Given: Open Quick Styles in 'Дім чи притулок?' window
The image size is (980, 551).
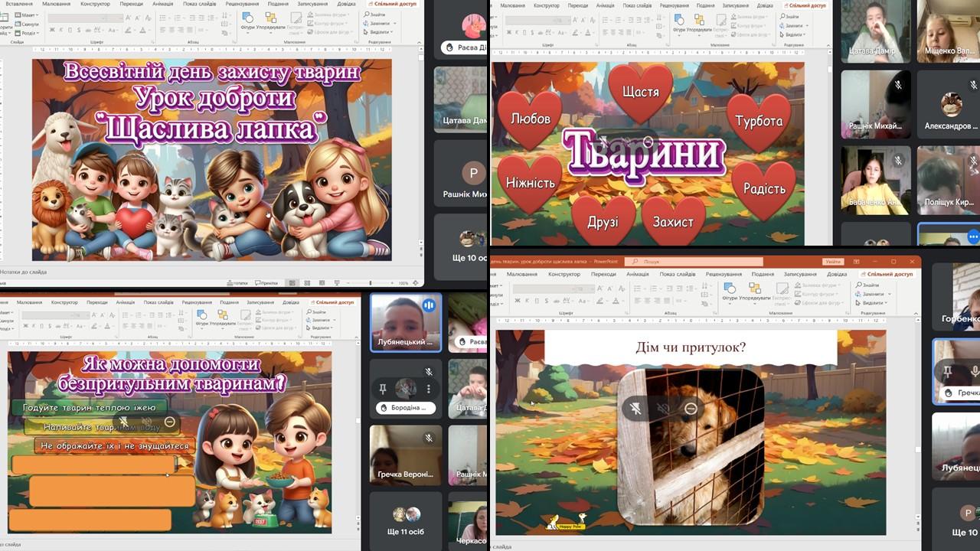Looking at the screenshot, I should pos(782,292).
